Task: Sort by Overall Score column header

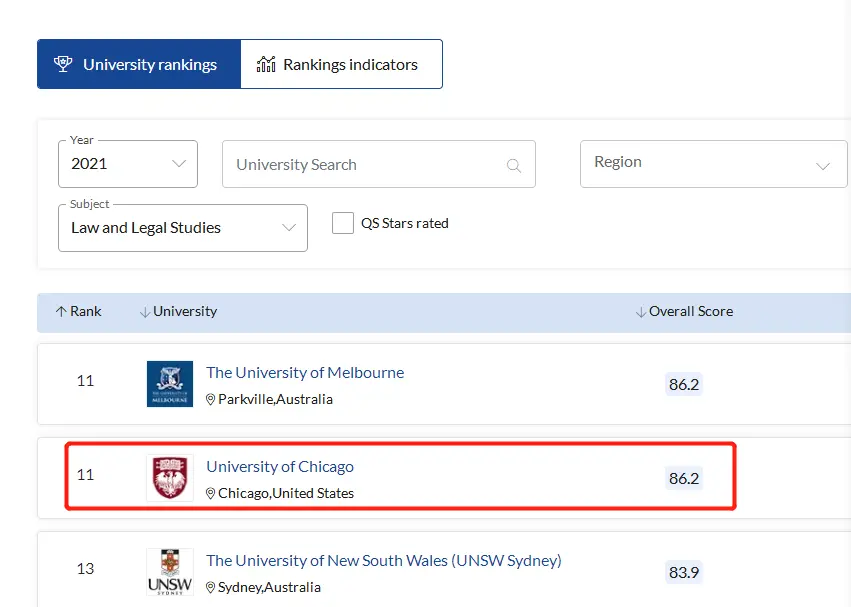Action: point(684,312)
